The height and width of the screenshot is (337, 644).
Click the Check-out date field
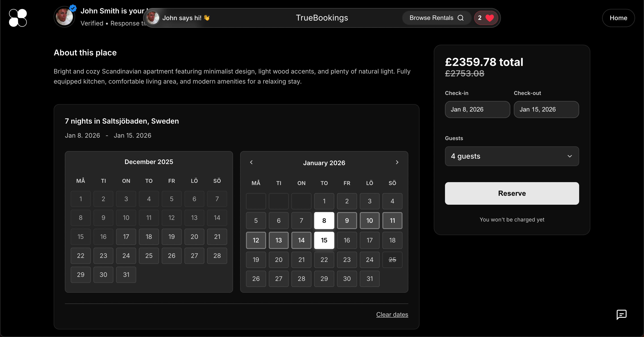[x=546, y=110]
